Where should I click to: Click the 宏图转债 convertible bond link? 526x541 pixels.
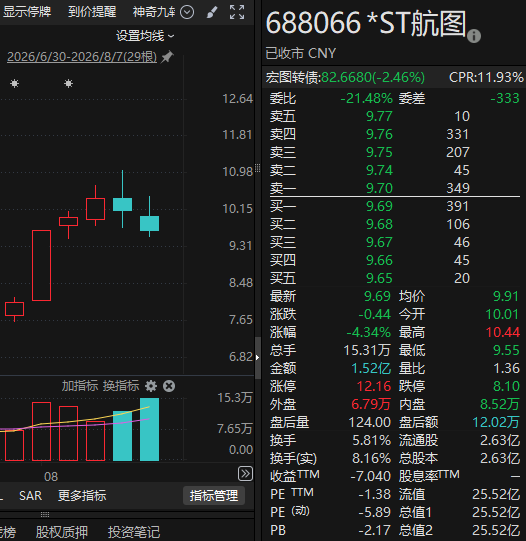point(345,78)
